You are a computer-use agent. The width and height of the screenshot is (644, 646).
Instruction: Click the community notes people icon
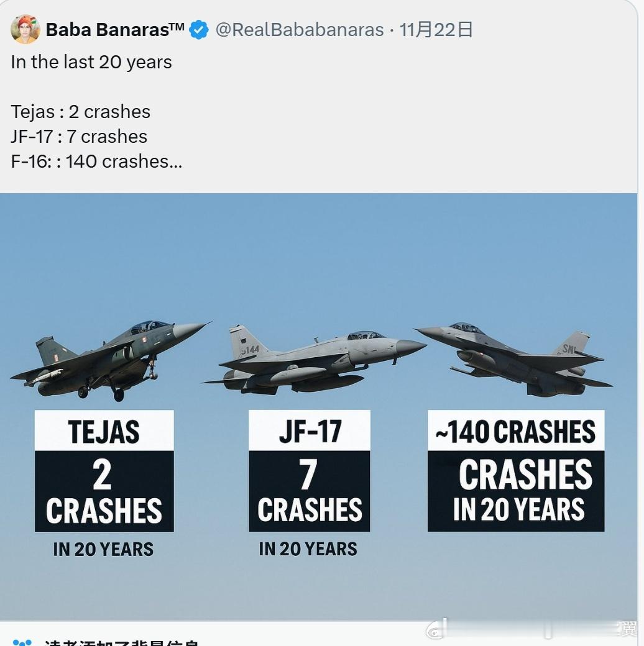(22, 643)
